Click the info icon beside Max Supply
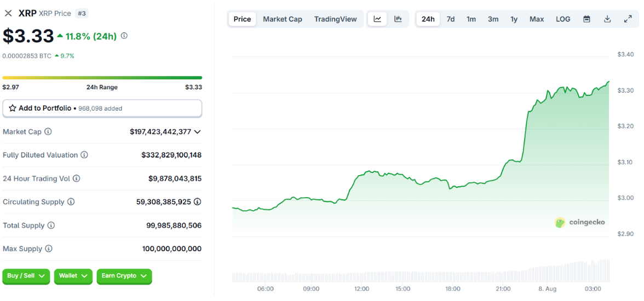The width and height of the screenshot is (644, 301). click(49, 249)
